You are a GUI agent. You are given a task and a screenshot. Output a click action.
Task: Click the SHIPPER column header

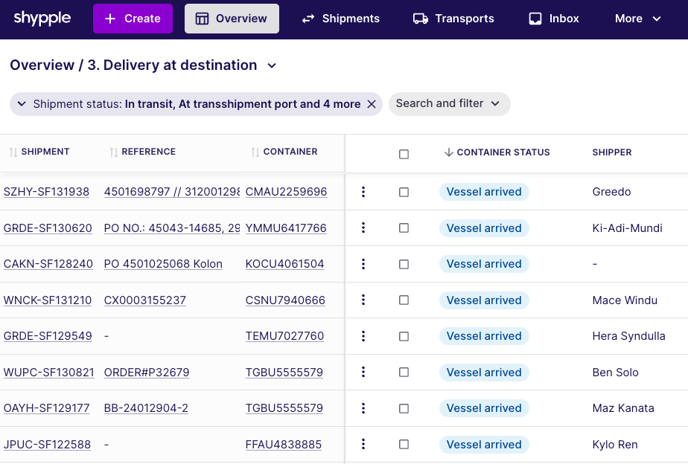[x=612, y=152]
